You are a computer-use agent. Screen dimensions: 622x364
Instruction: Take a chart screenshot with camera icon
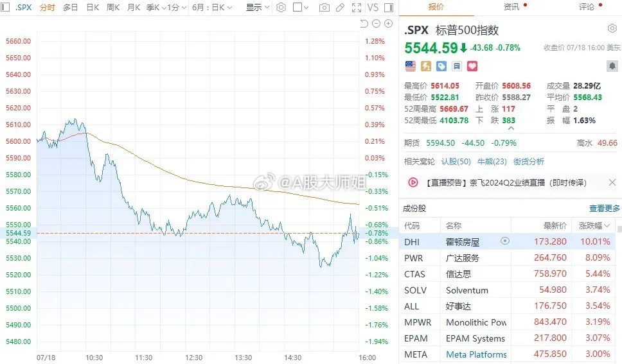[x=324, y=8]
